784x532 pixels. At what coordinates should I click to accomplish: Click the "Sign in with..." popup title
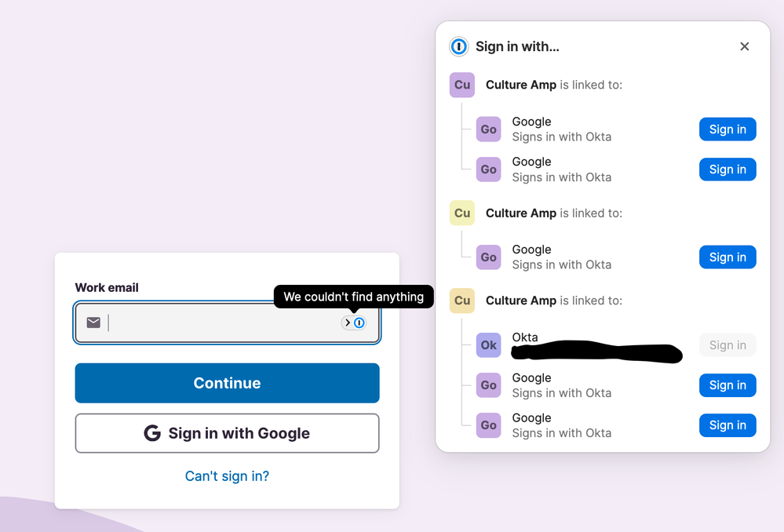pyautogui.click(x=517, y=46)
